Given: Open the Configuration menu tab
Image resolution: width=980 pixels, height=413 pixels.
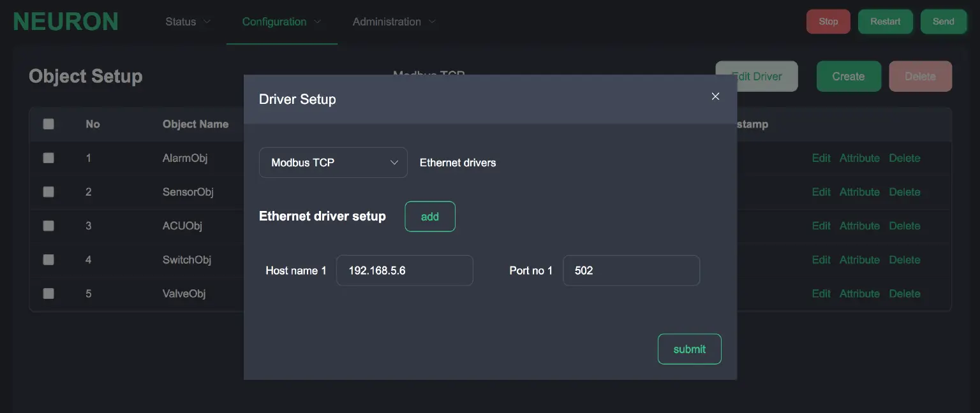Looking at the screenshot, I should pyautogui.click(x=281, y=22).
